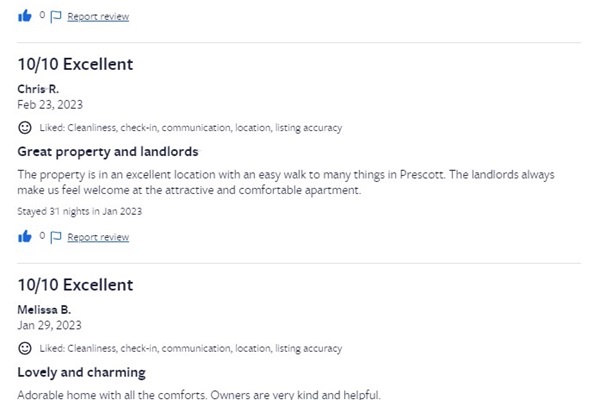This screenshot has width=600, height=400.
Task: Click the Jan 29, 2023 review date
Action: pyautogui.click(x=49, y=325)
